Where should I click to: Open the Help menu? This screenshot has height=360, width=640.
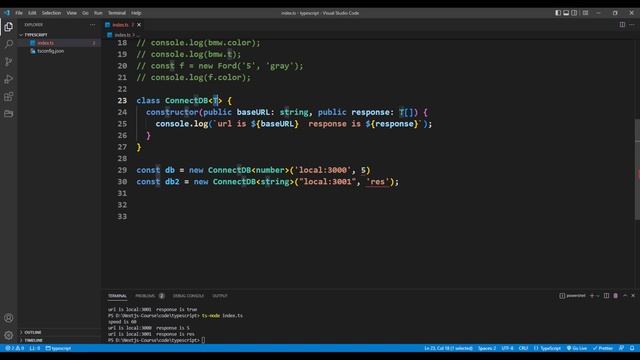click(136, 13)
